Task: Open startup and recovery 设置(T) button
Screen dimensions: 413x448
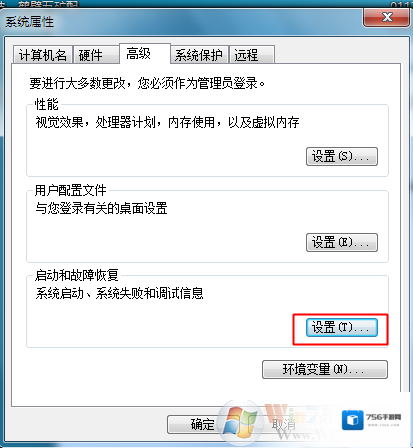Action: [x=342, y=327]
